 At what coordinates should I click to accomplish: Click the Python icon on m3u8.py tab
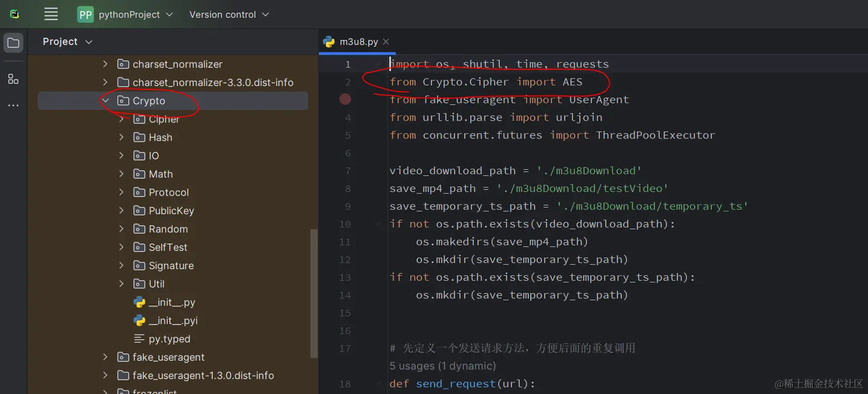(329, 42)
